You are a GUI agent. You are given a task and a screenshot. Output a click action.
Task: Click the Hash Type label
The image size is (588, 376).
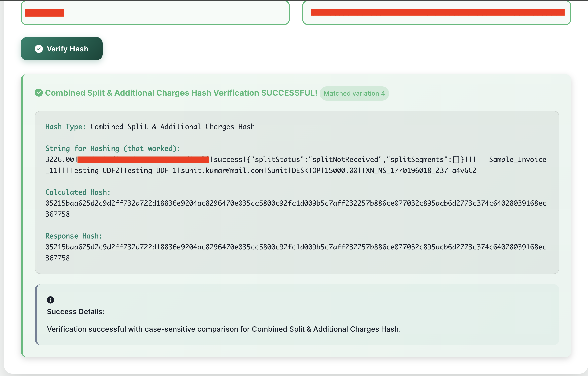pyautogui.click(x=65, y=127)
